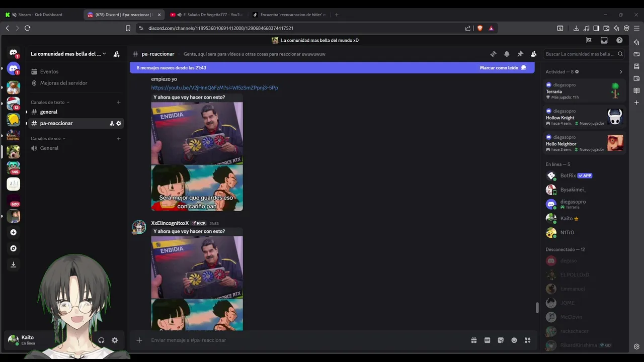Open Discover servers compass icon
This screenshot has width=644, height=362.
14,248
